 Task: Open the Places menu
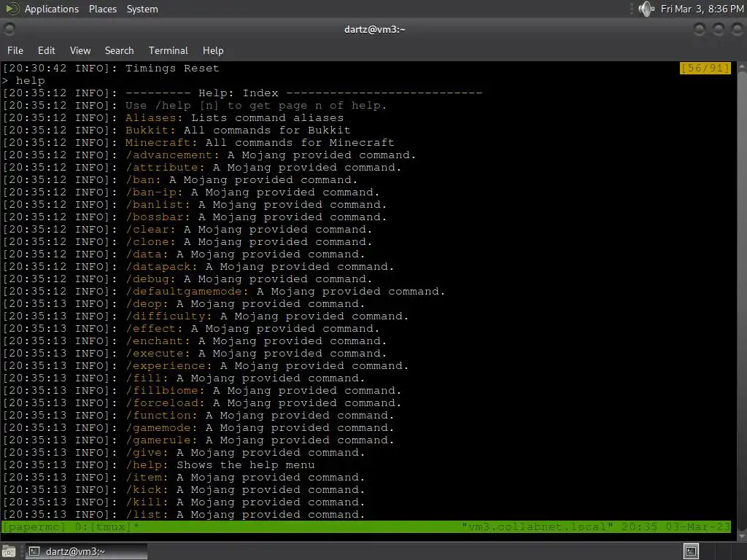pyautogui.click(x=102, y=9)
